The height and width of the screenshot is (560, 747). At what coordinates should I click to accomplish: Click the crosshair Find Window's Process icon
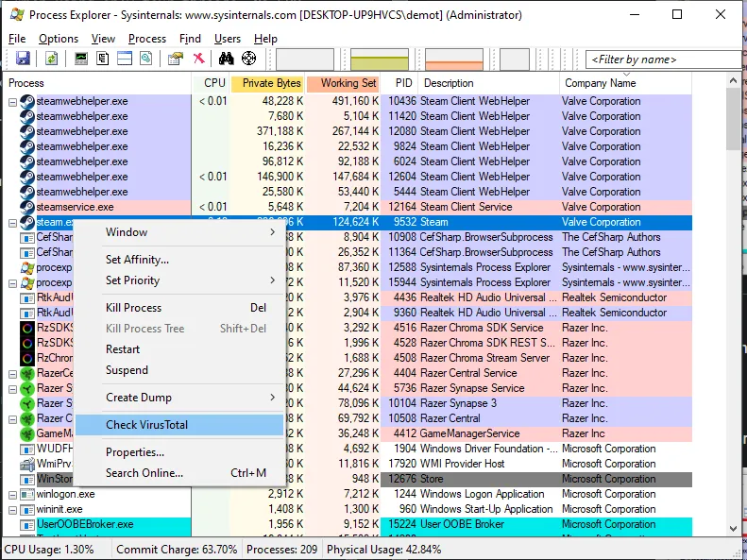pyautogui.click(x=248, y=59)
